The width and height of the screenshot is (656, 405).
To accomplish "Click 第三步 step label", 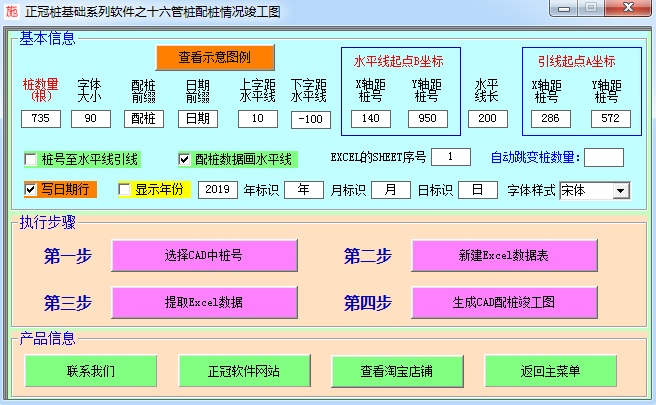I will tap(68, 303).
